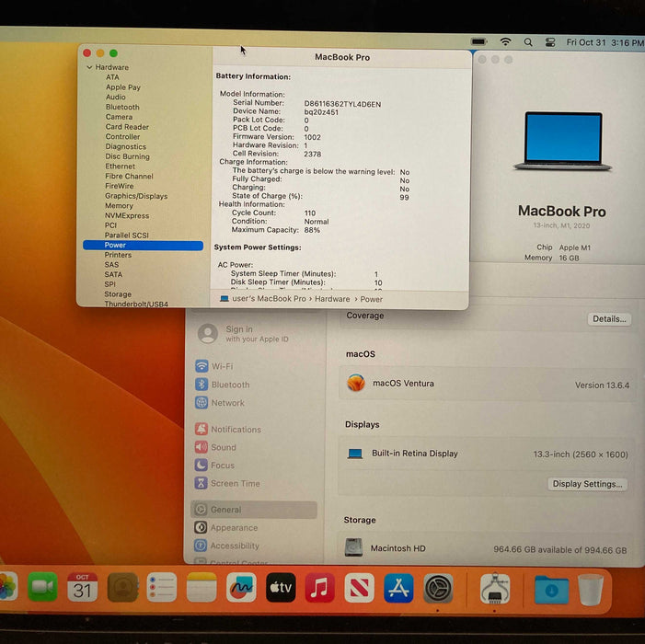Launch FaceTime from the Dock
Image resolution: width=645 pixels, height=644 pixels.
[42, 587]
